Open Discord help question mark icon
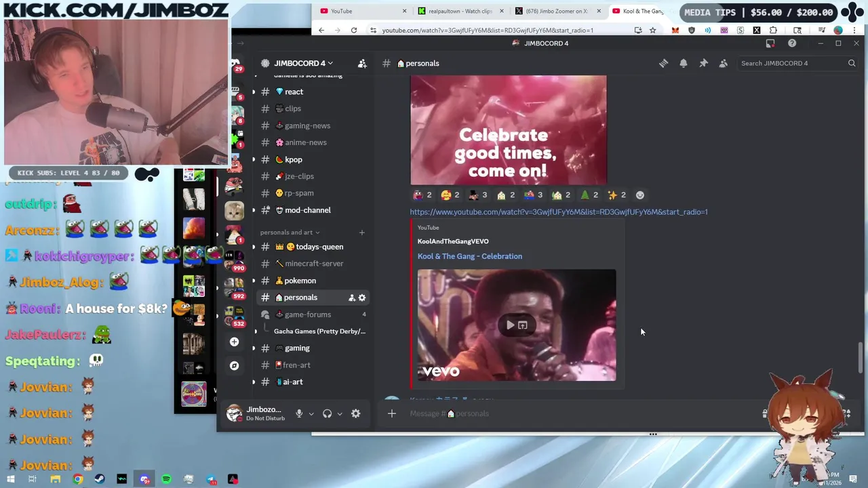 [792, 43]
